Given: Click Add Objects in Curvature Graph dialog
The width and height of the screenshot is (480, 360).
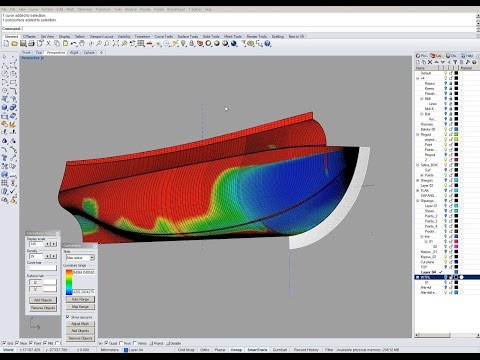Looking at the screenshot, I should 43,300.
